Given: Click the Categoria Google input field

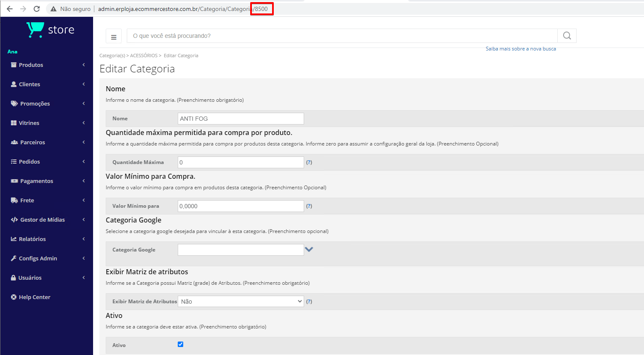Looking at the screenshot, I should tap(241, 250).
